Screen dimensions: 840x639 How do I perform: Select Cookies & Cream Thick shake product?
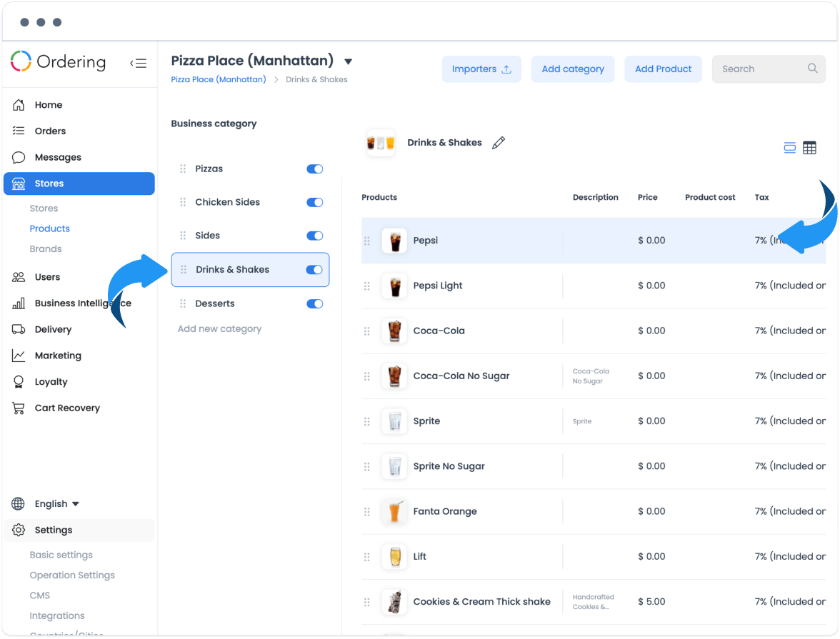[481, 602]
